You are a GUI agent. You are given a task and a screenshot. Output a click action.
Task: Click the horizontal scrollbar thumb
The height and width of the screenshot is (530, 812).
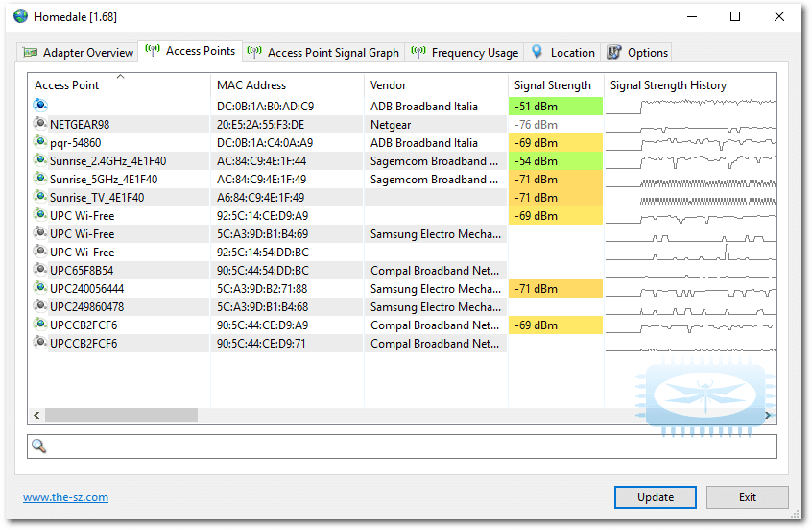[x=121, y=415]
